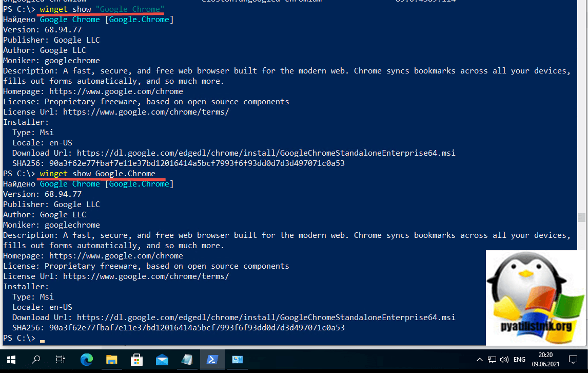Open Microsoft Store from the taskbar
Viewport: 588px width, 373px height.
click(136, 360)
